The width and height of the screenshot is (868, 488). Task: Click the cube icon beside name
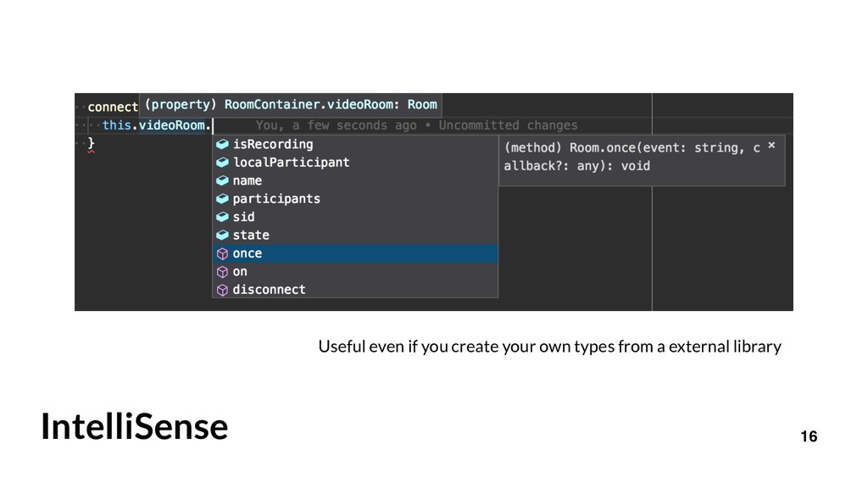click(223, 181)
